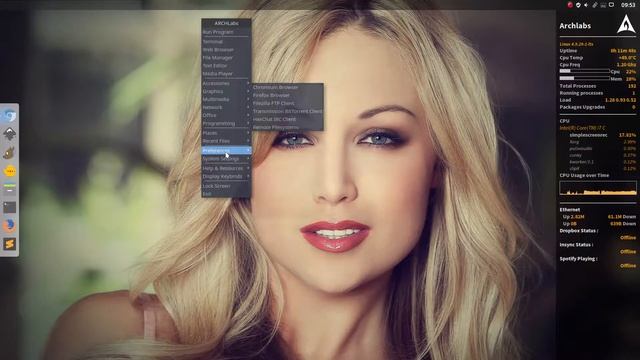Click the highlighted Preferences entry
The width and height of the screenshot is (640, 360).
pyautogui.click(x=226, y=151)
